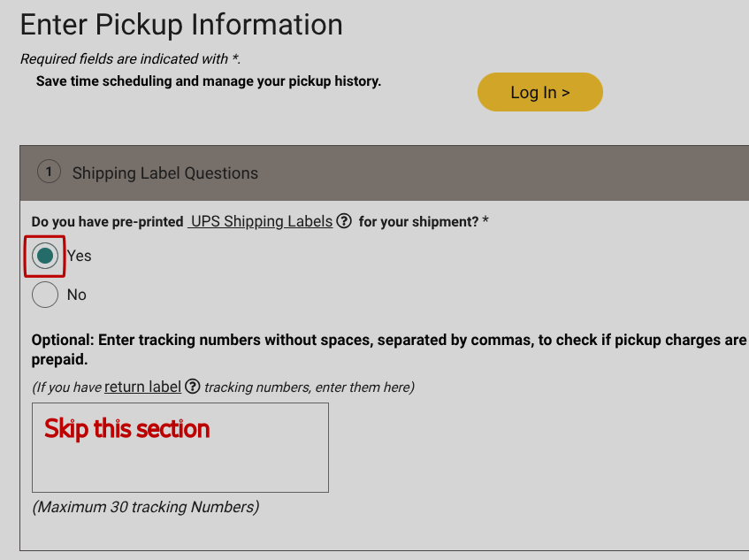
Task: Click the step 1 circle icon
Action: [49, 173]
